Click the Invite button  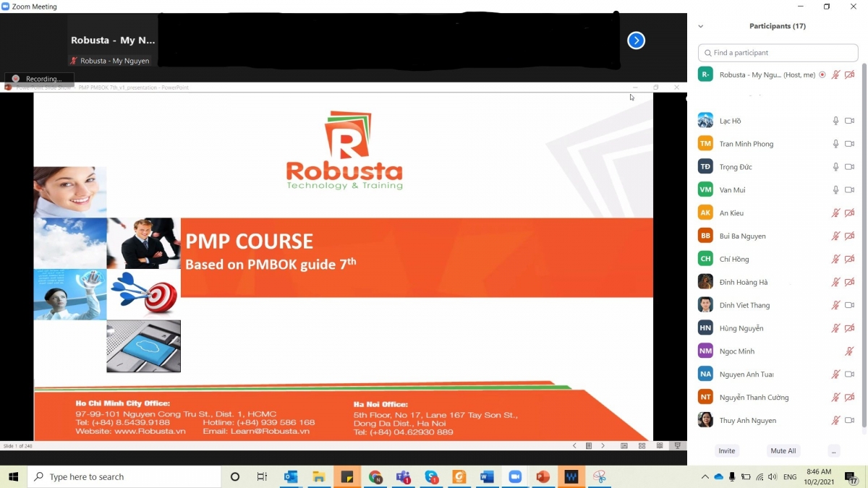(x=727, y=450)
